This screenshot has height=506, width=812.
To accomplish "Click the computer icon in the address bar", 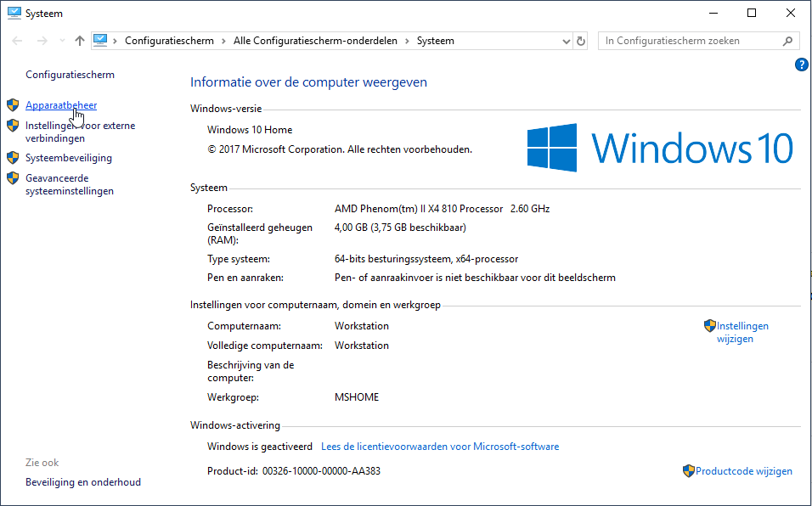I will pos(101,41).
